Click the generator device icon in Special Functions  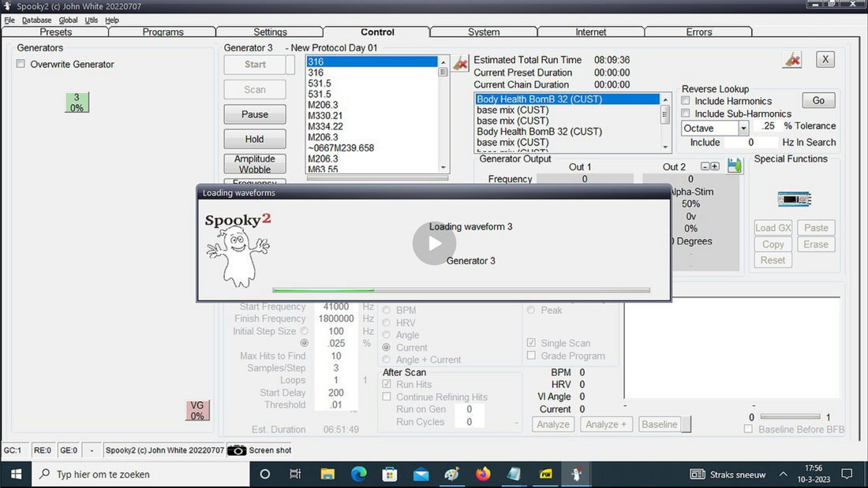click(794, 199)
